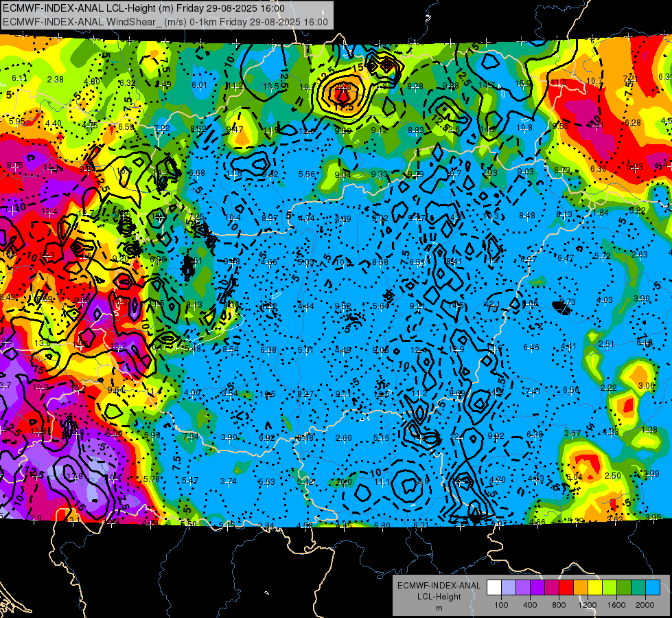Select the light lavender legend swatch
Screen dimensions: 672x618
[x=508, y=588]
